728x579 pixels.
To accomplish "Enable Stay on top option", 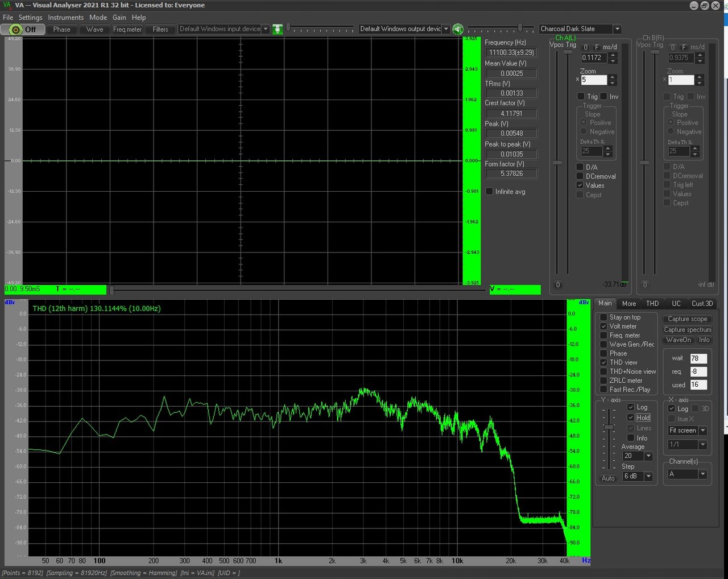I will click(603, 317).
